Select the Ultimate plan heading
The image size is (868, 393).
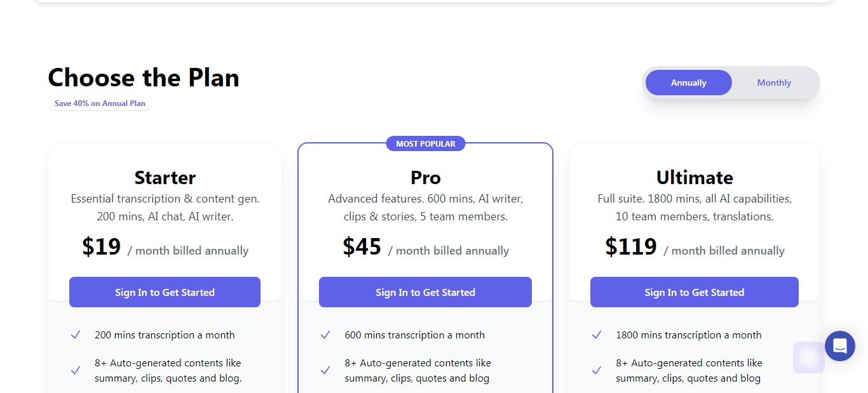pos(695,177)
